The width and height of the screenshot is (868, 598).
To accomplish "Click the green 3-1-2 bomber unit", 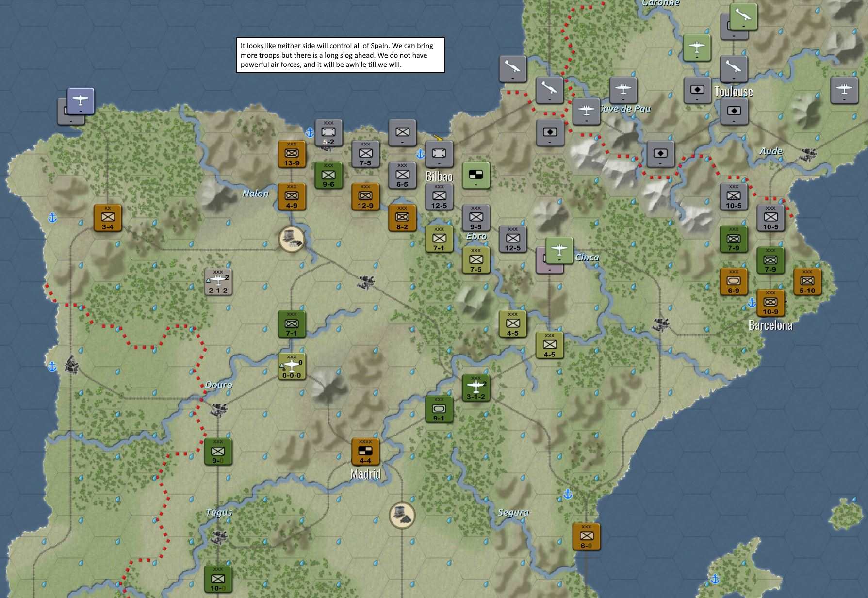I will (476, 388).
